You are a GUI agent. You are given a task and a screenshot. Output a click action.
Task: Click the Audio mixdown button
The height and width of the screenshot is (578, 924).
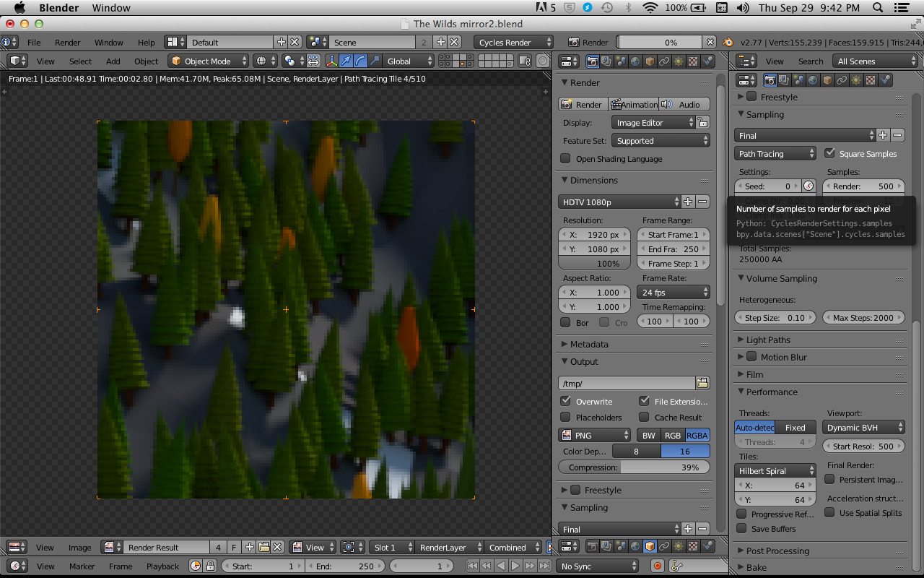click(x=684, y=105)
